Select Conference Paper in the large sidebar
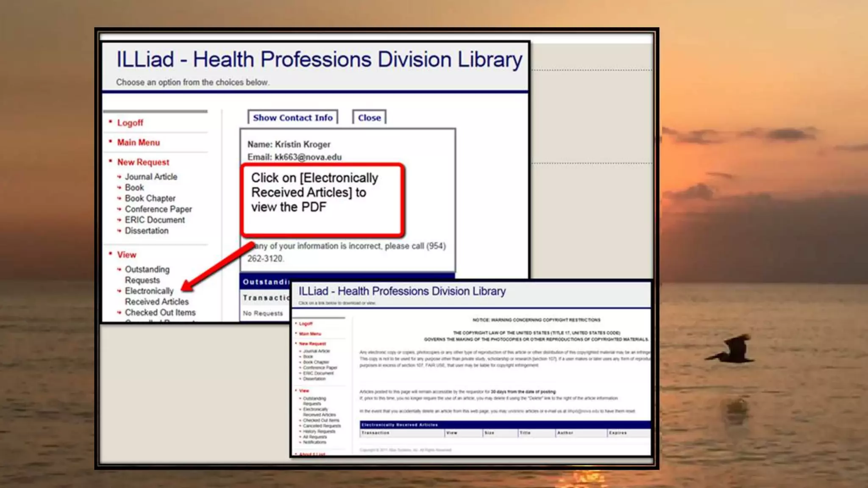Screen dimensions: 868x488 [x=158, y=209]
